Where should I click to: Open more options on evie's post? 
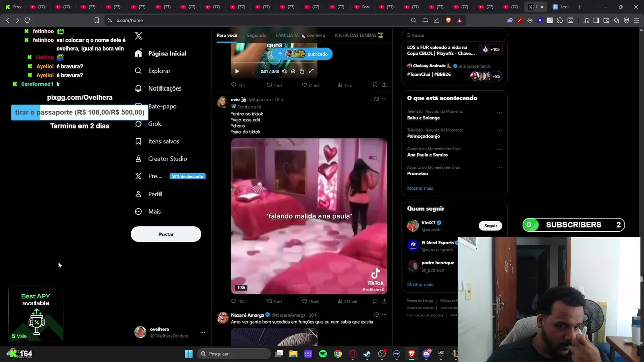(384, 99)
